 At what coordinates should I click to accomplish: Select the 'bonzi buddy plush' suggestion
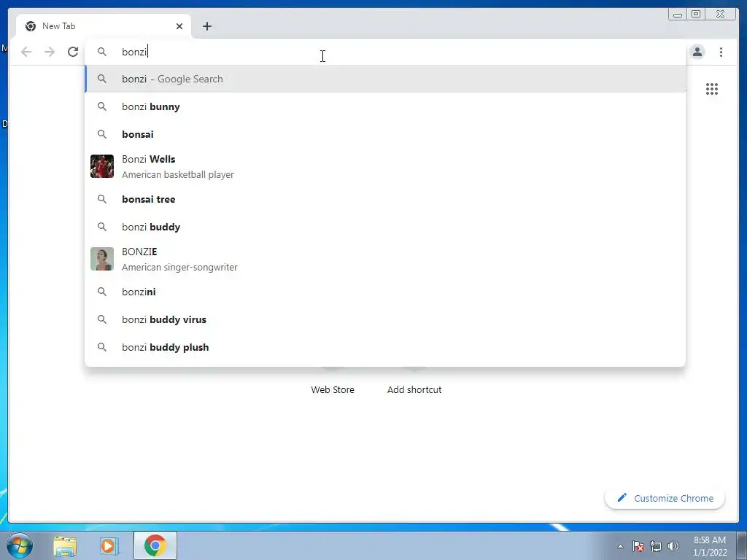tap(385, 347)
